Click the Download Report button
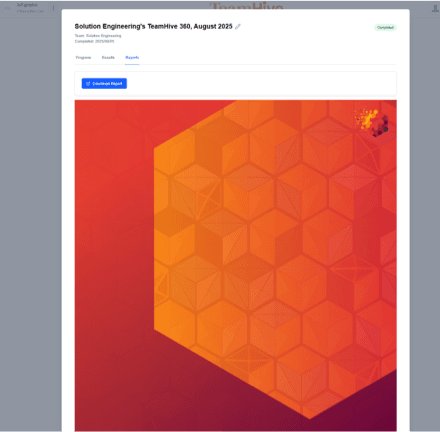This screenshot has height=432, width=440. pos(104,83)
